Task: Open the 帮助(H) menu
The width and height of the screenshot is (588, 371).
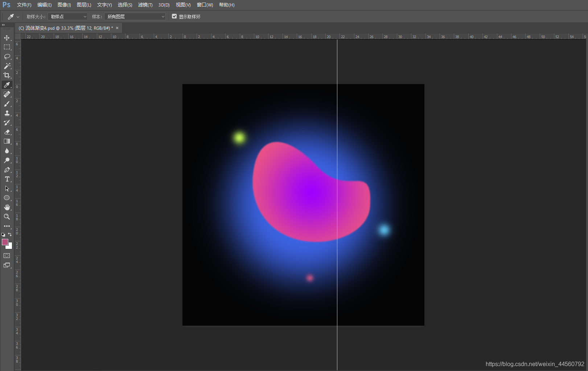Action: tap(227, 5)
